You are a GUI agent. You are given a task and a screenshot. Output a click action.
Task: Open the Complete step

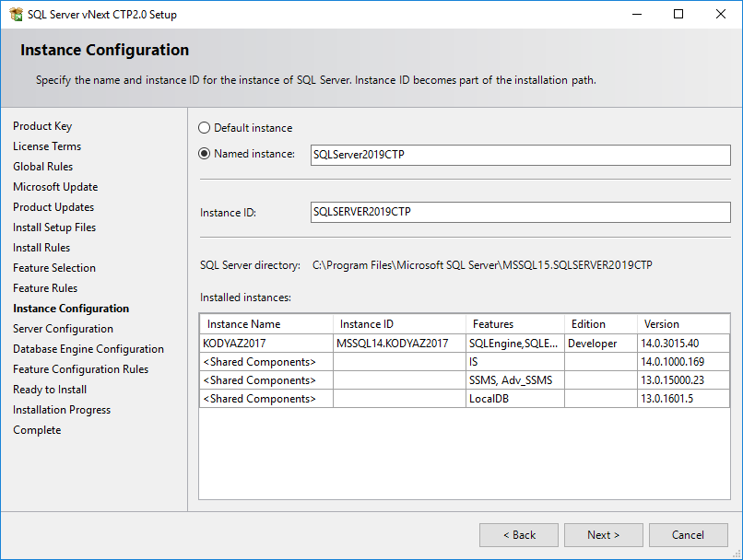tap(37, 430)
